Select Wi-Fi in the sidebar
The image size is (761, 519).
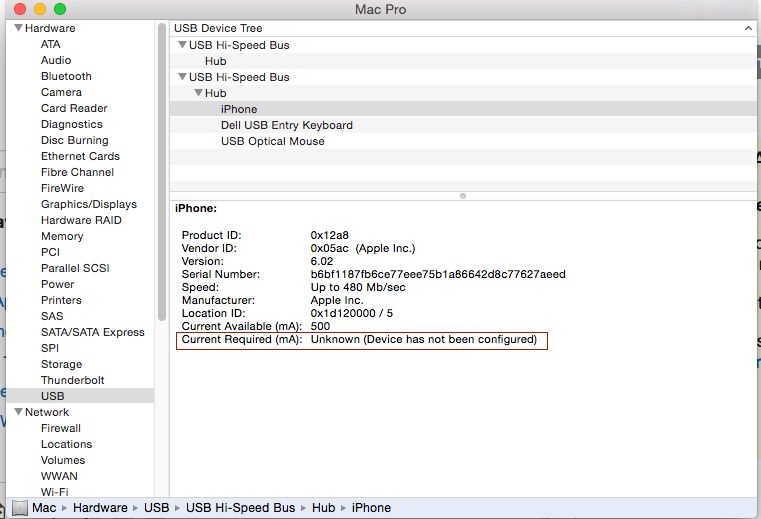[54, 492]
